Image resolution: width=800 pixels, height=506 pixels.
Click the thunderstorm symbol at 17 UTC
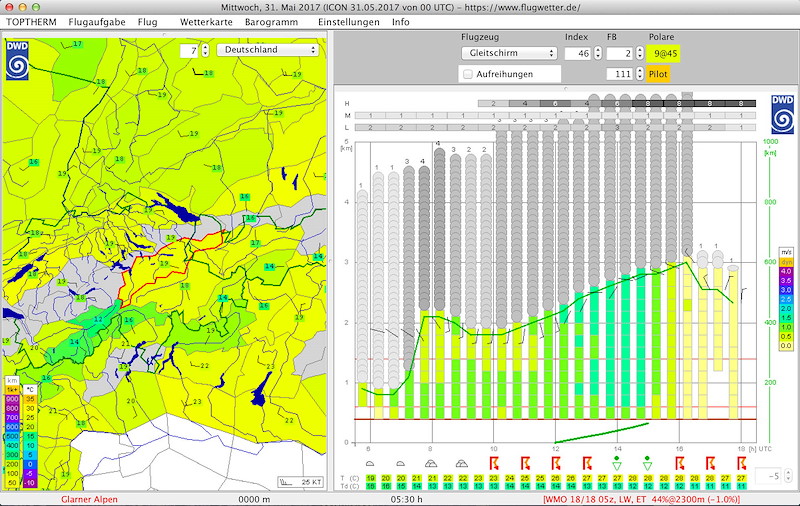pos(710,463)
